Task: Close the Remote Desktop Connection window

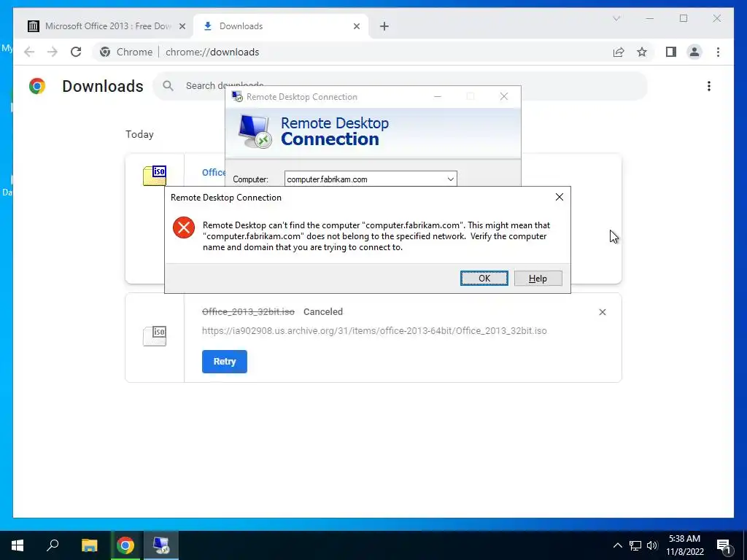Action: [504, 97]
